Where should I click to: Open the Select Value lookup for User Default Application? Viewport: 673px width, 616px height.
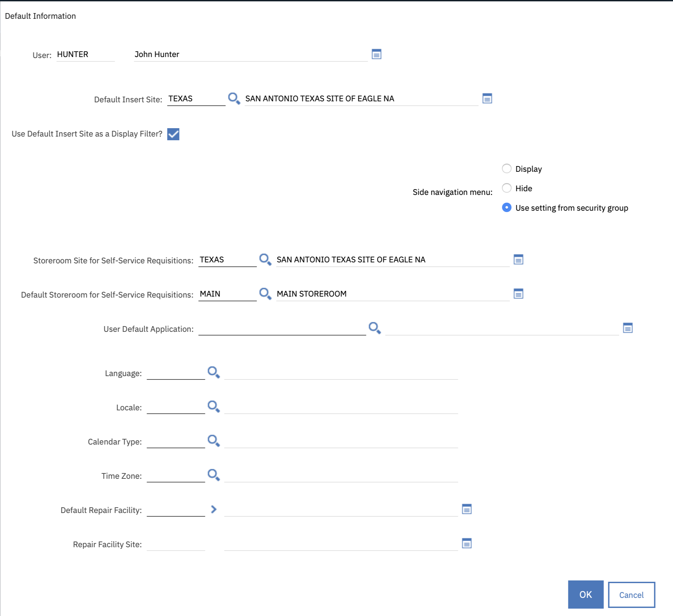[x=374, y=328]
